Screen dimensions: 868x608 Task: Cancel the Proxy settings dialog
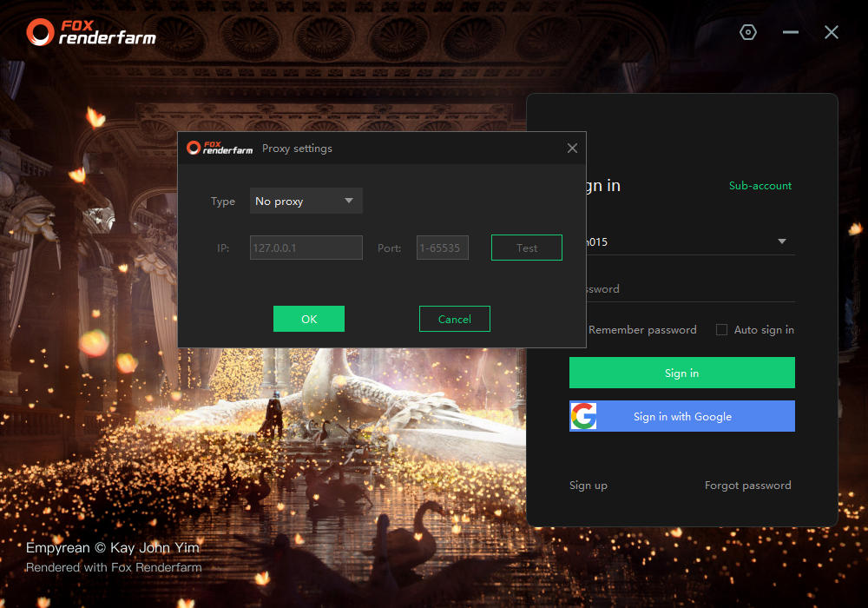click(x=455, y=319)
